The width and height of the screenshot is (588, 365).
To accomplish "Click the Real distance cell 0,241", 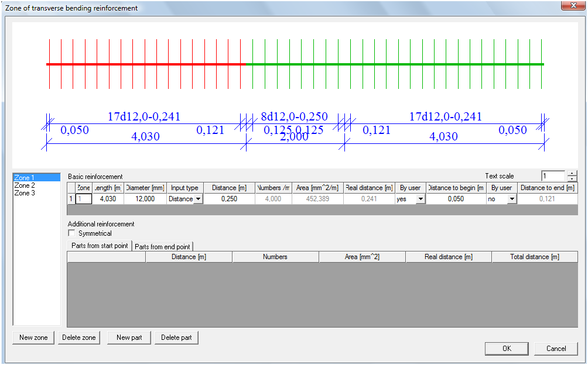I will [369, 199].
